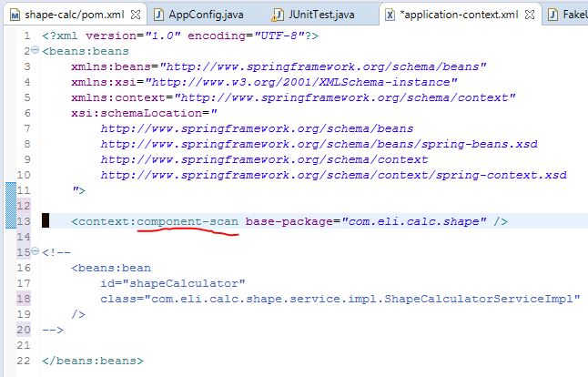Click the base-package attribute name
This screenshot has height=377, width=588.
[289, 221]
